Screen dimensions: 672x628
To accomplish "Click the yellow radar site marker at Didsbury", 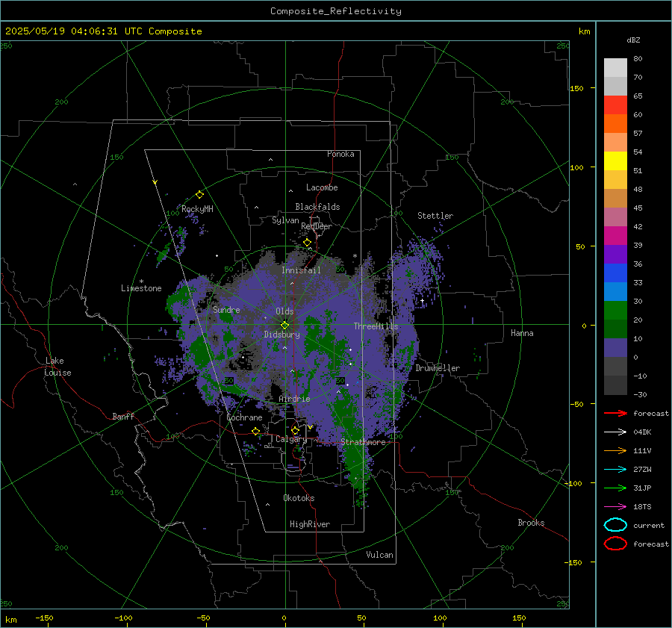I will point(284,326).
